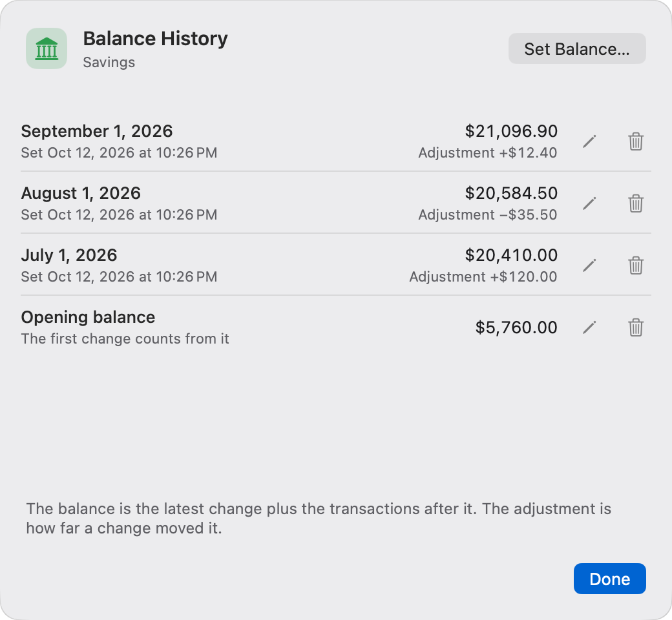Edit the September 1, 2026 balance entry
The width and height of the screenshot is (672, 620).
tap(590, 141)
